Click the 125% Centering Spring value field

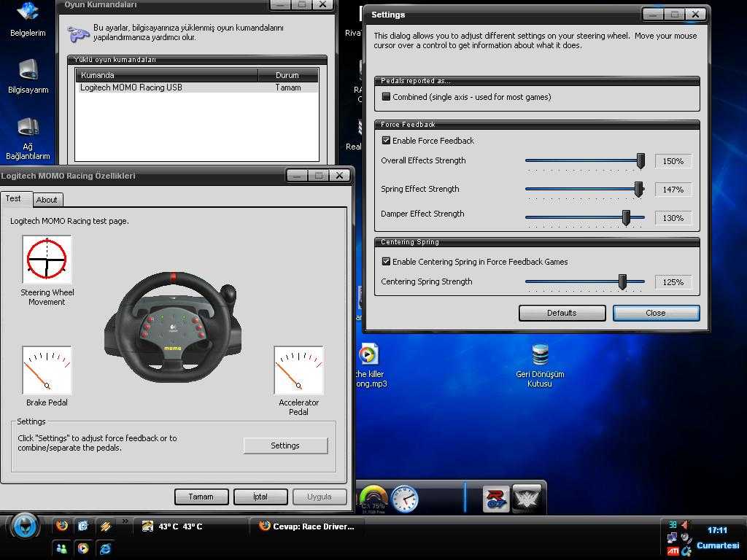(x=673, y=282)
